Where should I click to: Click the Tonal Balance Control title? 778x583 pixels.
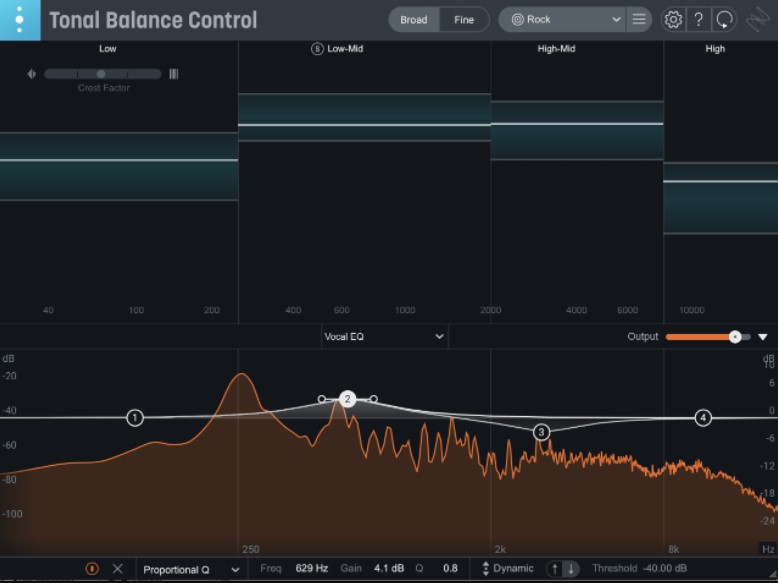pos(153,20)
